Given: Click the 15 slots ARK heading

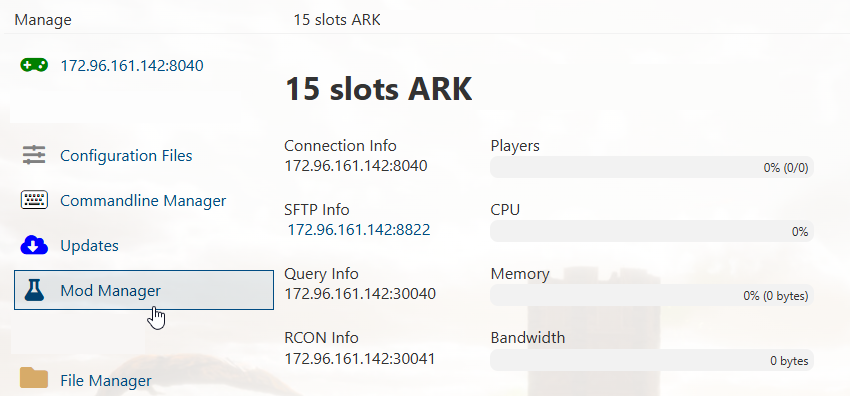Looking at the screenshot, I should pyautogui.click(x=378, y=89).
